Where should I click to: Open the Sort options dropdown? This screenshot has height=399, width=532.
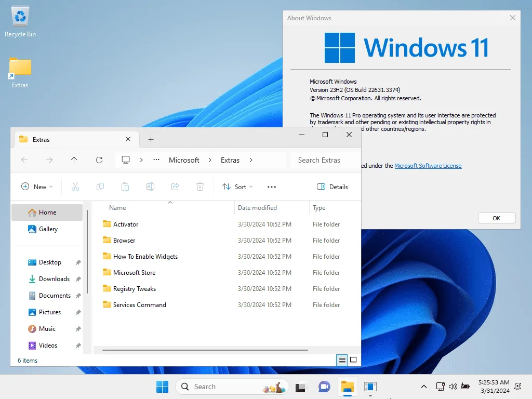point(237,187)
